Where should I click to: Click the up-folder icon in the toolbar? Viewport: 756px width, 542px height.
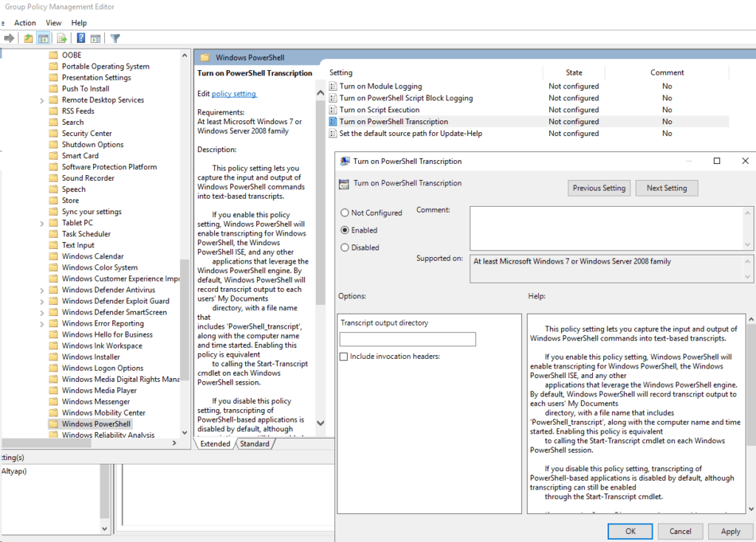(28, 38)
